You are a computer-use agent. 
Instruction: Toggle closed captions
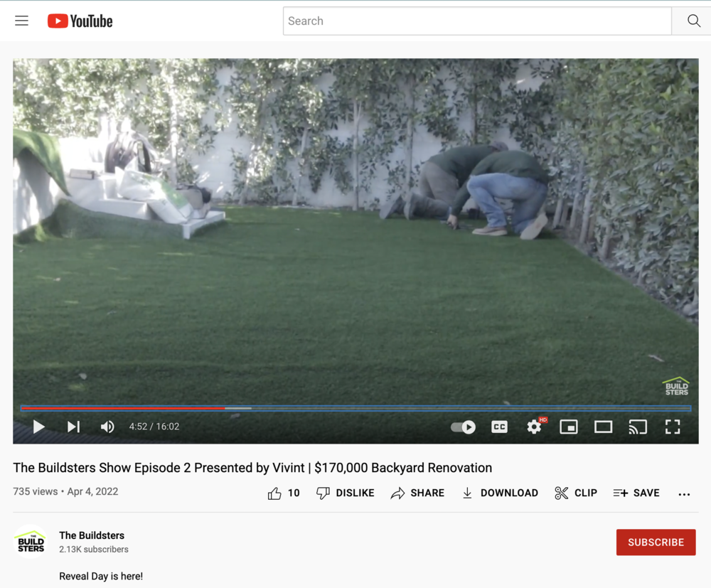pos(499,427)
